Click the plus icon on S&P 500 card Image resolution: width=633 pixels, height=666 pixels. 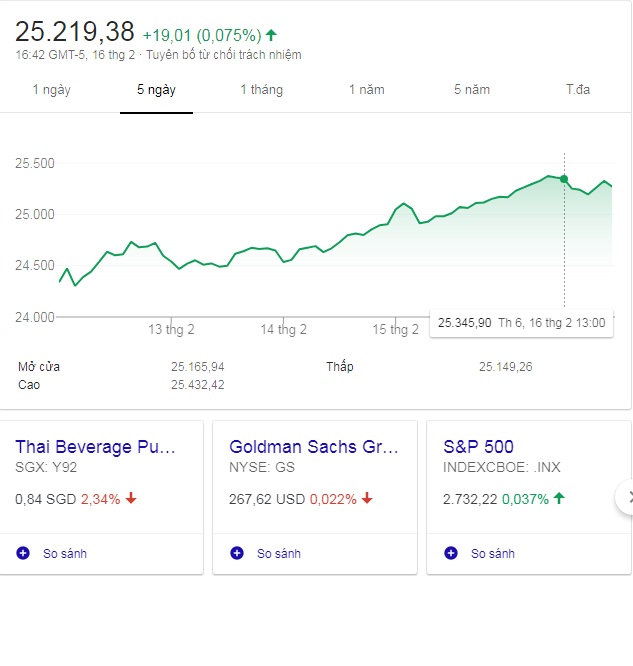click(451, 553)
